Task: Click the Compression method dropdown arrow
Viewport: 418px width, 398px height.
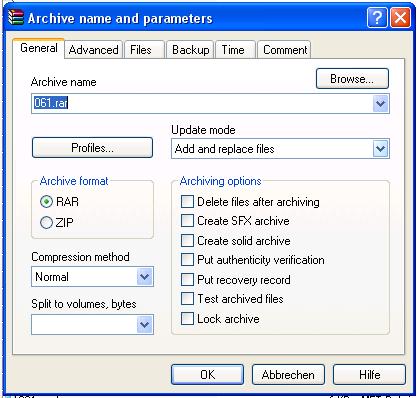Action: coord(145,277)
